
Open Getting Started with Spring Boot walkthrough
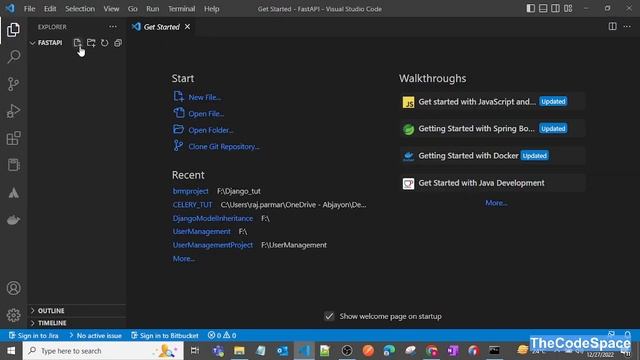pyautogui.click(x=492, y=129)
